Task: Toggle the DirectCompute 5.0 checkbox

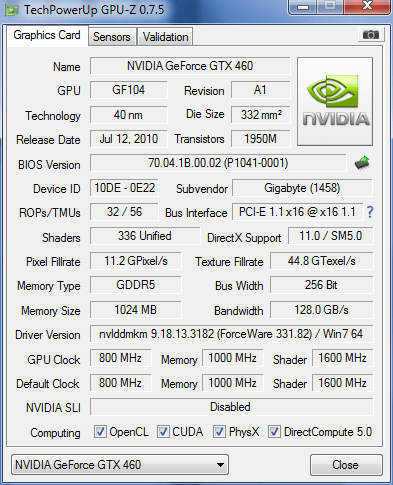Action: [x=274, y=431]
